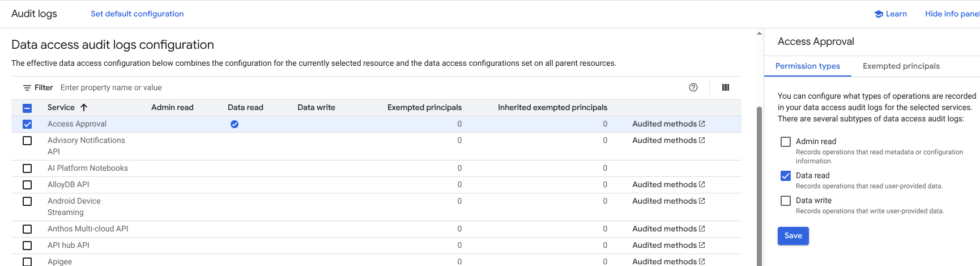Click the Service column sort arrow
The width and height of the screenshot is (980, 266).
[x=84, y=107]
